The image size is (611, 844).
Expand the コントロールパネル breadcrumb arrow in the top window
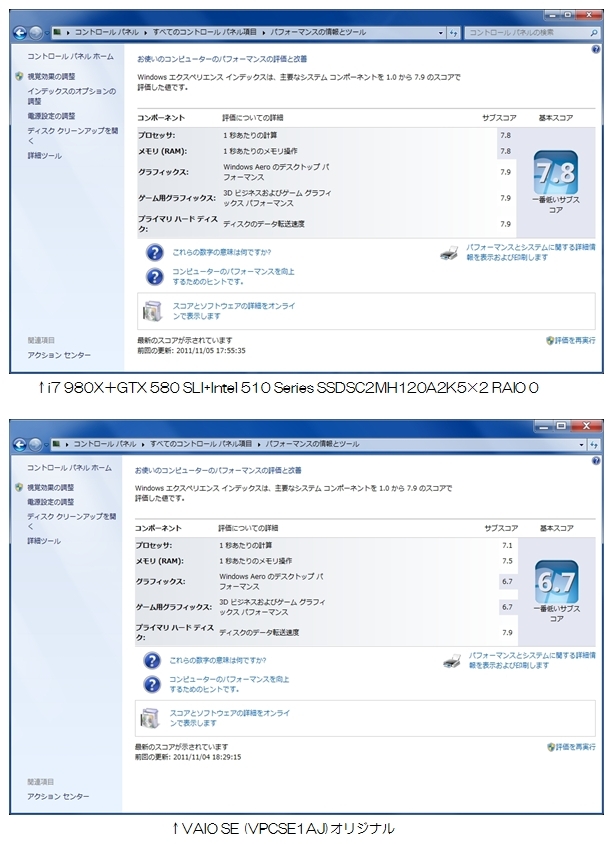coord(145,33)
